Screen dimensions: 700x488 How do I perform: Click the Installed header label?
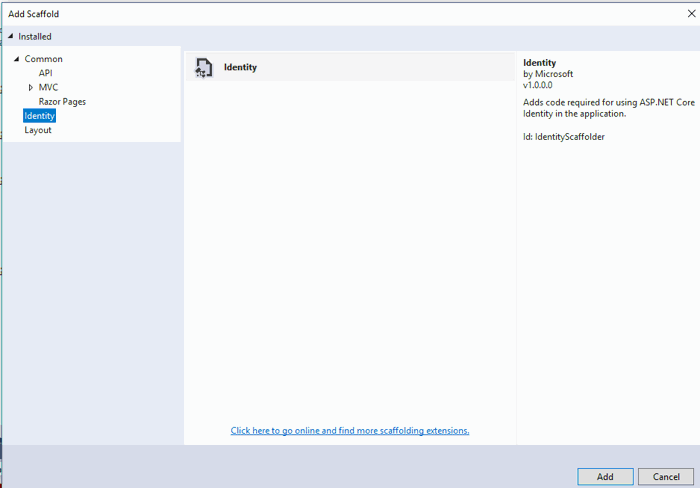pyautogui.click(x=35, y=37)
